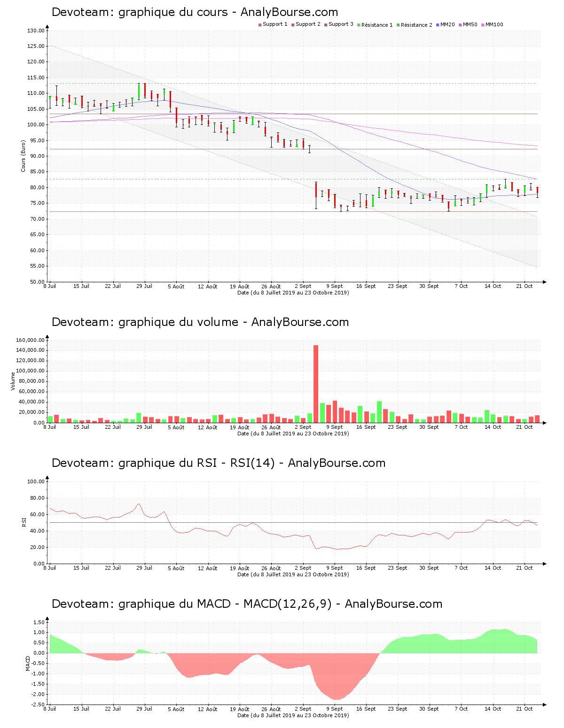Click the title 'Devoteam: graphique du cours'

[x=140, y=12]
